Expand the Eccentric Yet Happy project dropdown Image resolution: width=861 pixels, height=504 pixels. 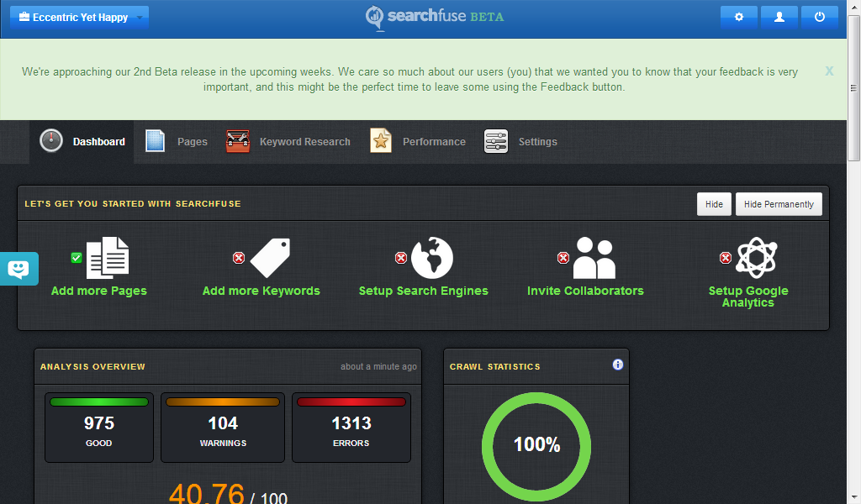click(79, 17)
